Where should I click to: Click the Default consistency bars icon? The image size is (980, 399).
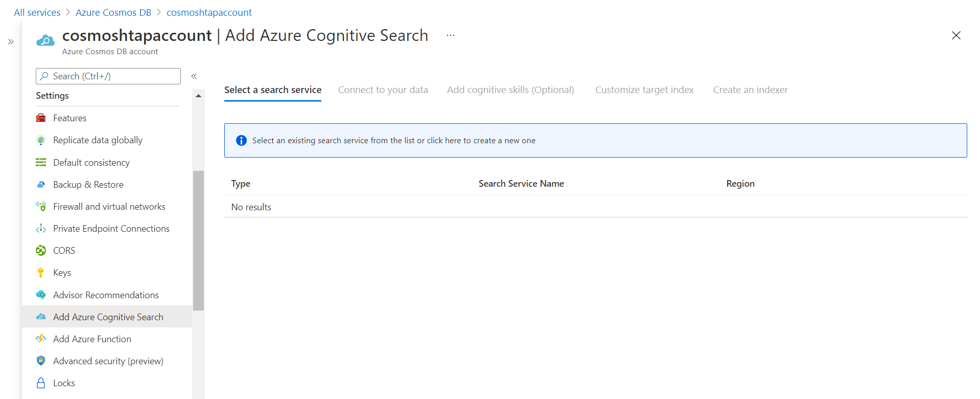[x=41, y=163]
